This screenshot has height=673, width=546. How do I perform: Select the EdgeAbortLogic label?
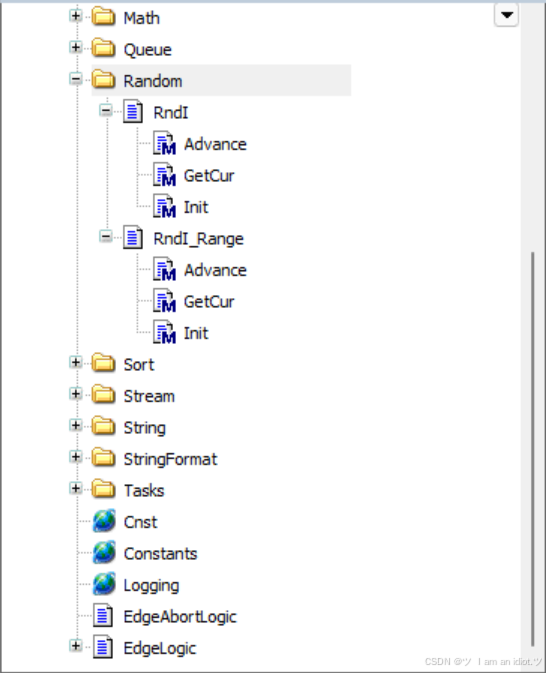[180, 617]
